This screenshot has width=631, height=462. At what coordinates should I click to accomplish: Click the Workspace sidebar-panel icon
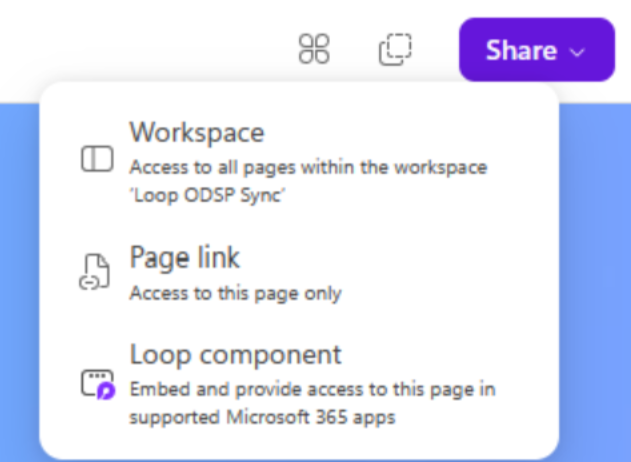tap(96, 160)
